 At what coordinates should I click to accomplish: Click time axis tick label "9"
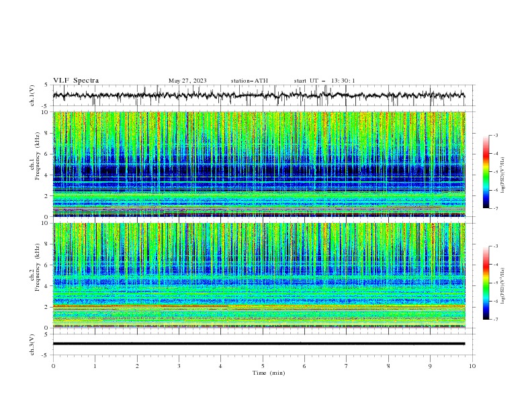(430, 366)
